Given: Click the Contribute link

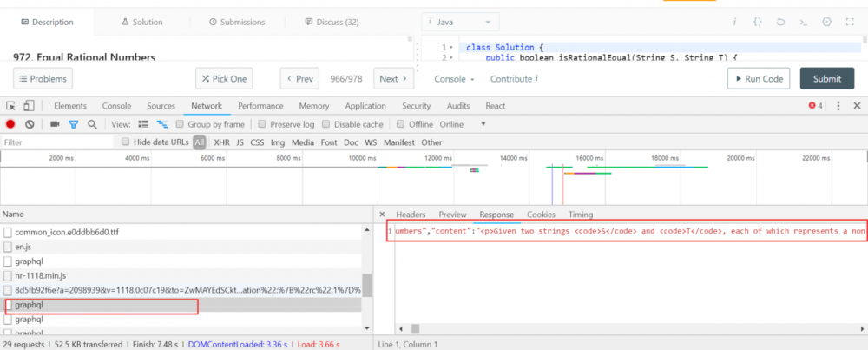Looking at the screenshot, I should [514, 79].
